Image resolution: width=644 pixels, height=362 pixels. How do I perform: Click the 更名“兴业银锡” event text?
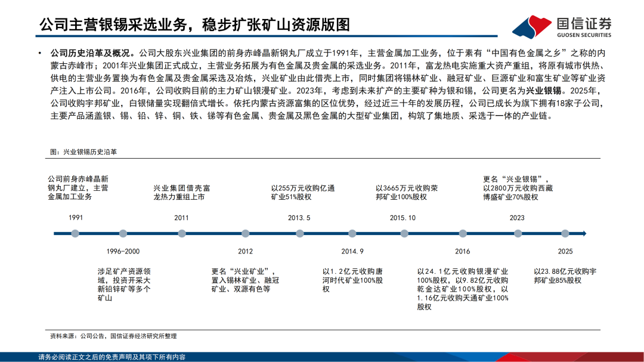click(518, 188)
